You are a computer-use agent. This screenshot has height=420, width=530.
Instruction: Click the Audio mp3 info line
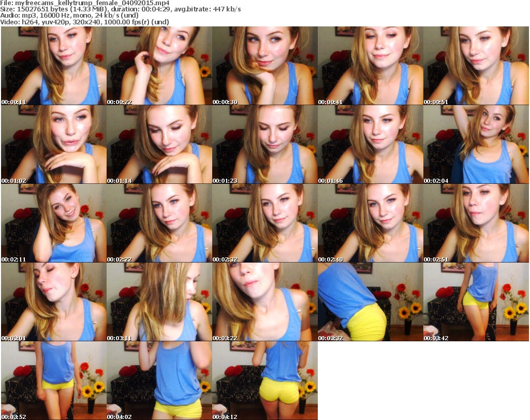tap(69, 16)
